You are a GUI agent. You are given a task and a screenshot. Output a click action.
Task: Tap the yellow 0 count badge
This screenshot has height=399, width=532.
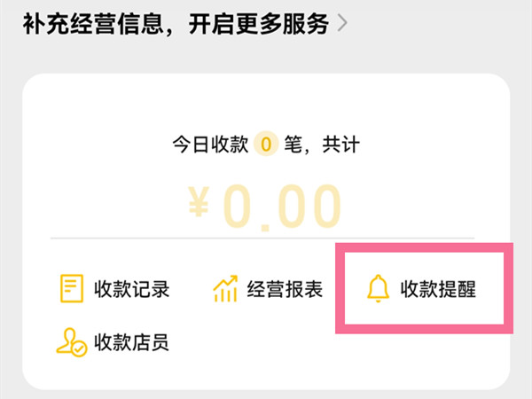pyautogui.click(x=265, y=143)
